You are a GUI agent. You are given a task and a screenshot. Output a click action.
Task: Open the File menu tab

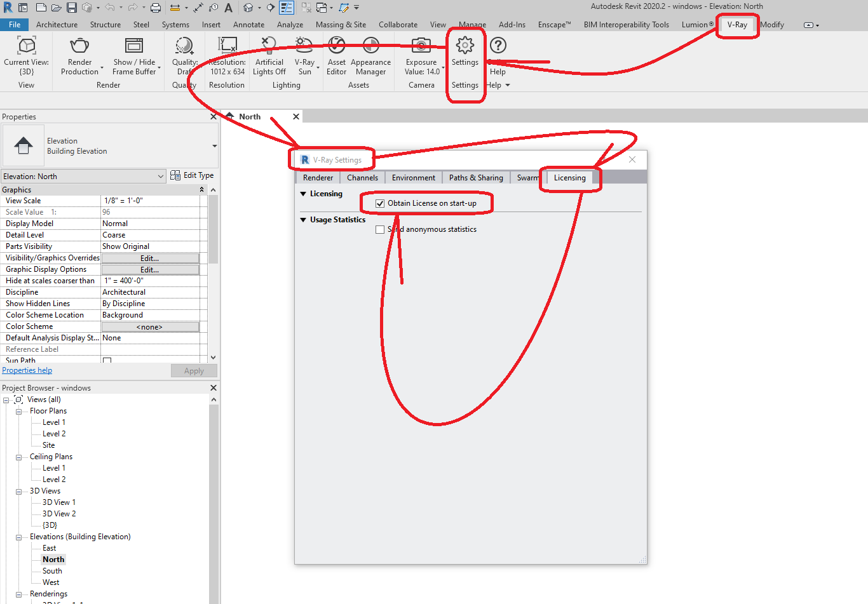pos(15,25)
